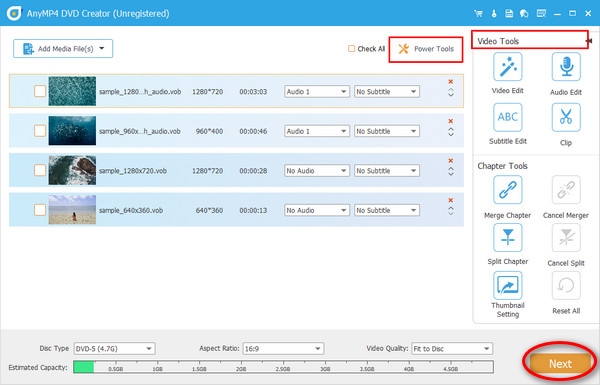
Task: Open Audio 1 dropdown for sample_960x...h_audio.vob
Action: (x=316, y=131)
